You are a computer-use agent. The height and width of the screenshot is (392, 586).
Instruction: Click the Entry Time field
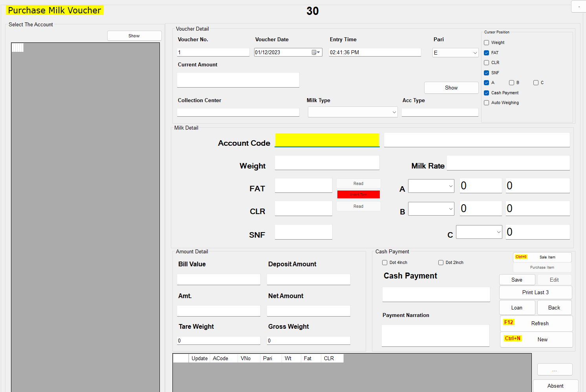(x=375, y=52)
